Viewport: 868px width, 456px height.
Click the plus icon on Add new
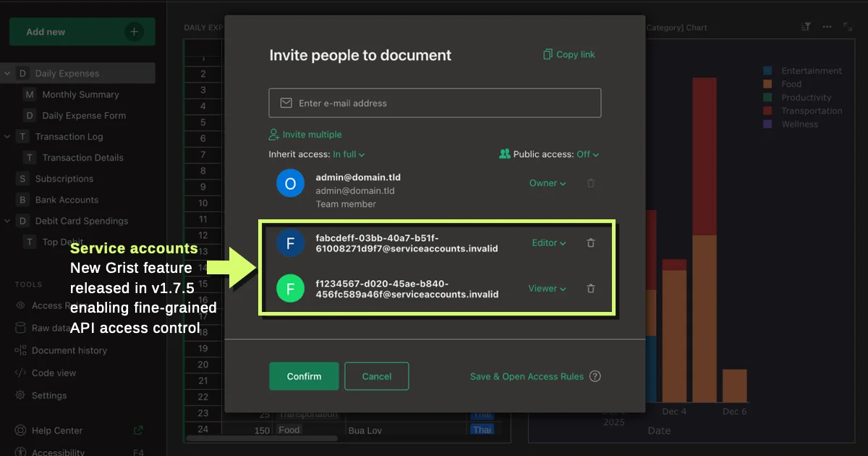pyautogui.click(x=133, y=32)
